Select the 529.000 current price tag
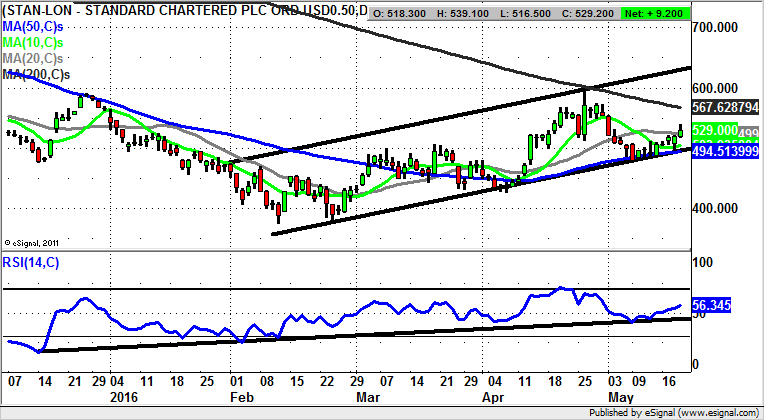The width and height of the screenshot is (764, 420). pos(718,130)
